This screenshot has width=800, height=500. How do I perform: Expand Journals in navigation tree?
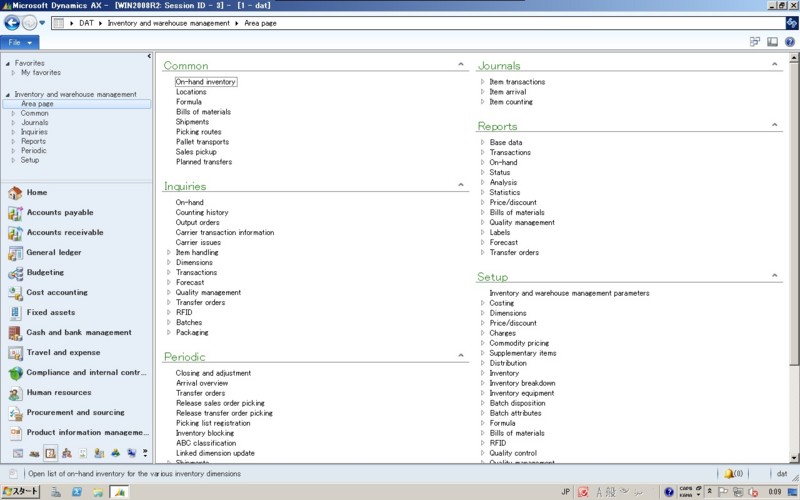click(13, 122)
